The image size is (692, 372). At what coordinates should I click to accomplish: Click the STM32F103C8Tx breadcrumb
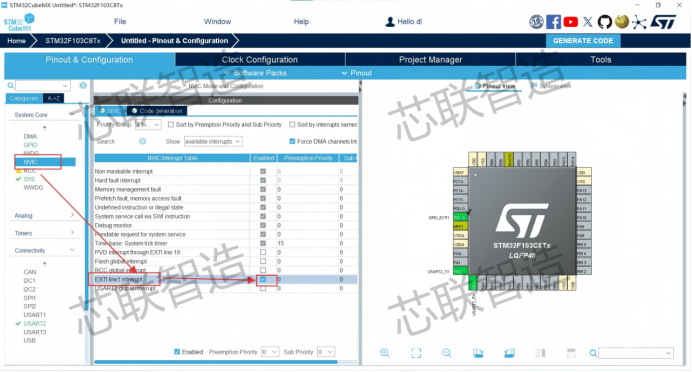(x=73, y=41)
